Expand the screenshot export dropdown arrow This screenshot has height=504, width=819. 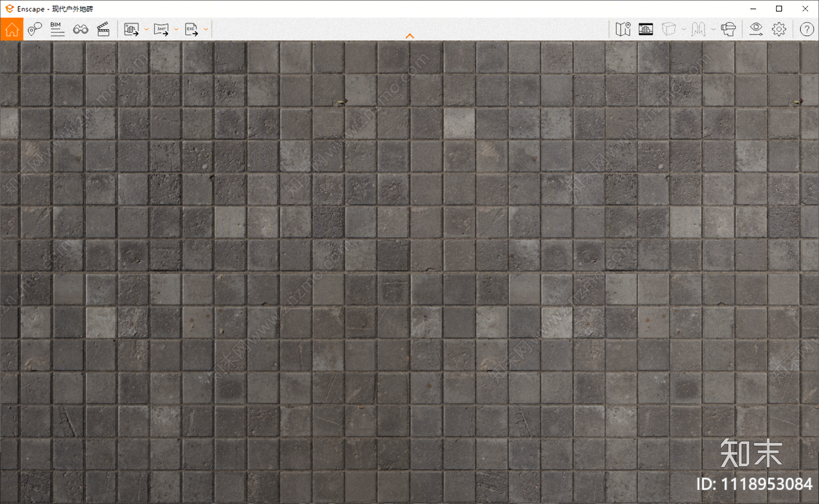pyautogui.click(x=146, y=30)
